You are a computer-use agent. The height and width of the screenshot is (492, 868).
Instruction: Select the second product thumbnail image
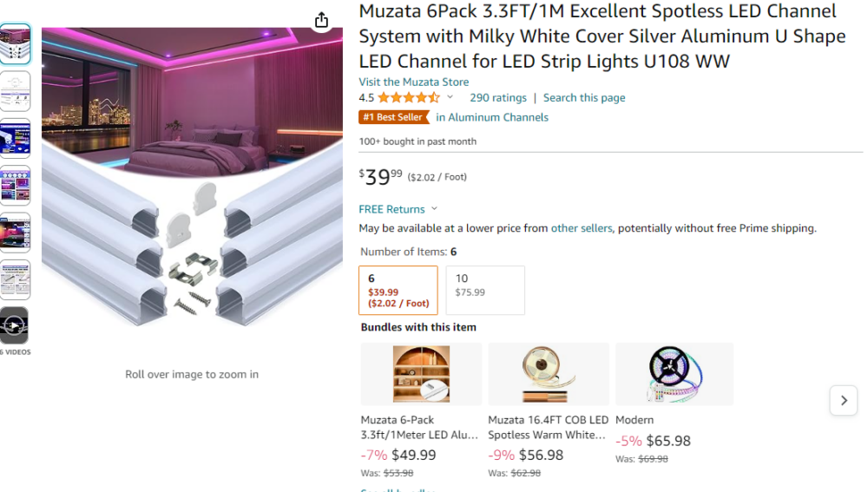(x=15, y=91)
